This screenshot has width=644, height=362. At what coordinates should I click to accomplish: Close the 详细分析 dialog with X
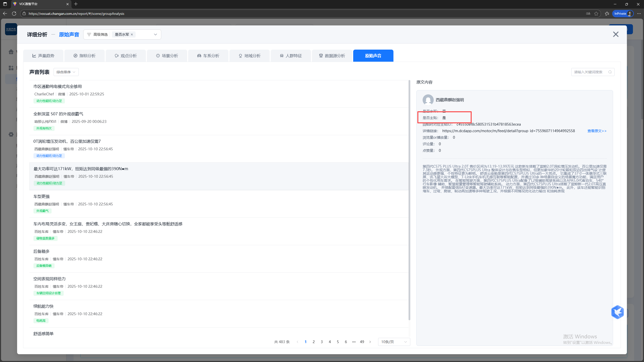(x=616, y=34)
